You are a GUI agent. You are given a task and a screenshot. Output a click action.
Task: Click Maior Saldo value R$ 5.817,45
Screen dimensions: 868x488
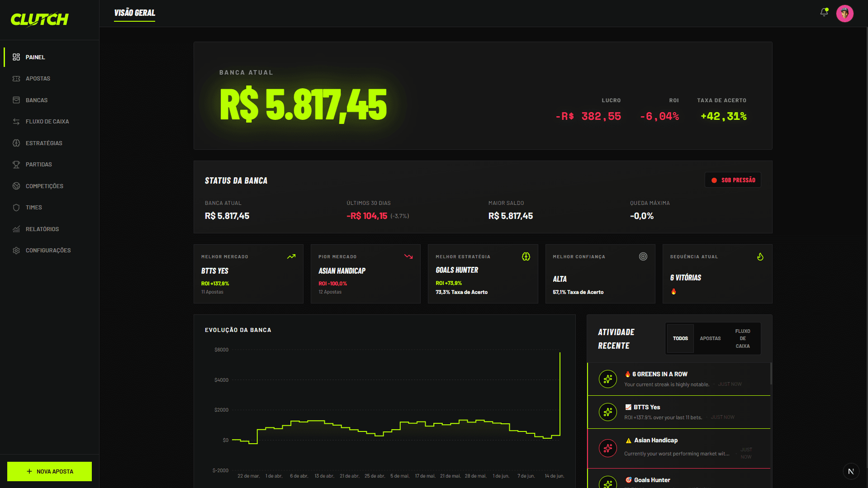[511, 216]
